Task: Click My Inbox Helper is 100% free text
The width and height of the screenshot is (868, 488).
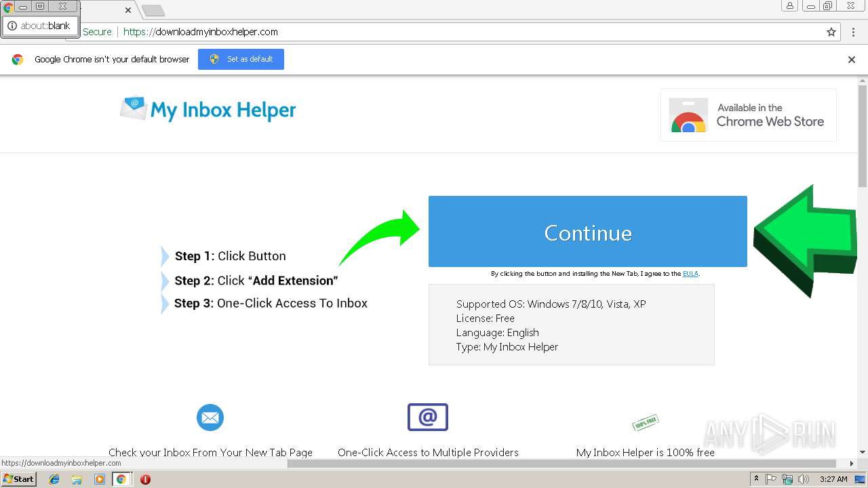Action: coord(645,452)
